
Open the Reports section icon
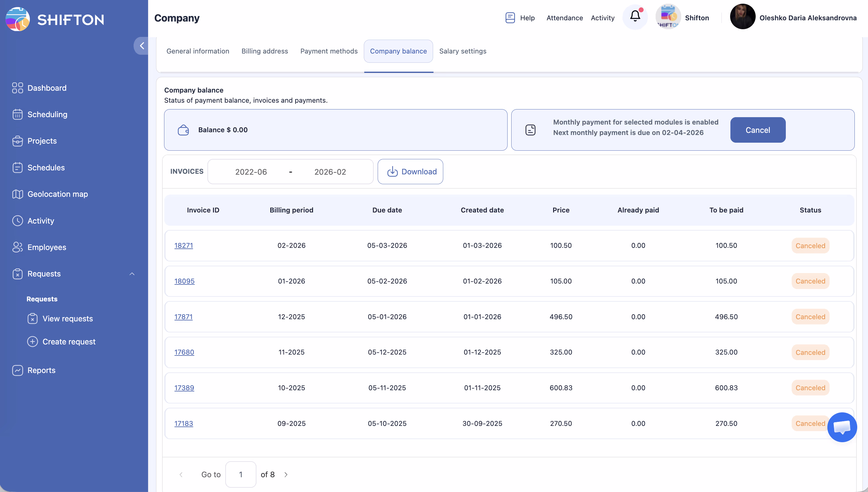(x=17, y=370)
